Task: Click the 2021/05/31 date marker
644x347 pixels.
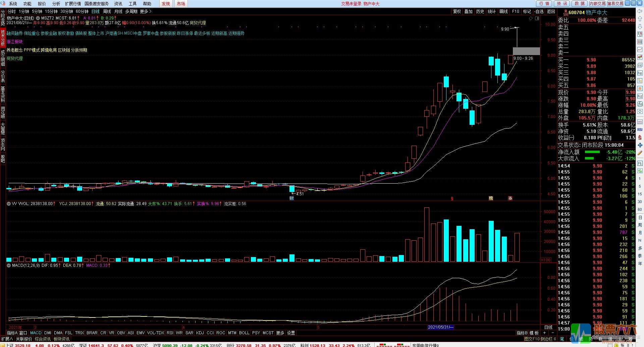Action: [440, 327]
